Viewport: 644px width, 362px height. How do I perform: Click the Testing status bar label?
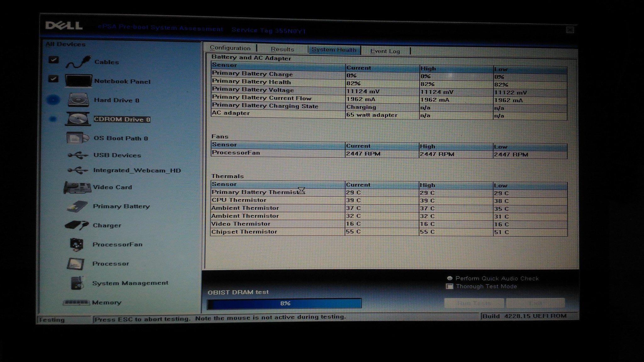point(52,320)
